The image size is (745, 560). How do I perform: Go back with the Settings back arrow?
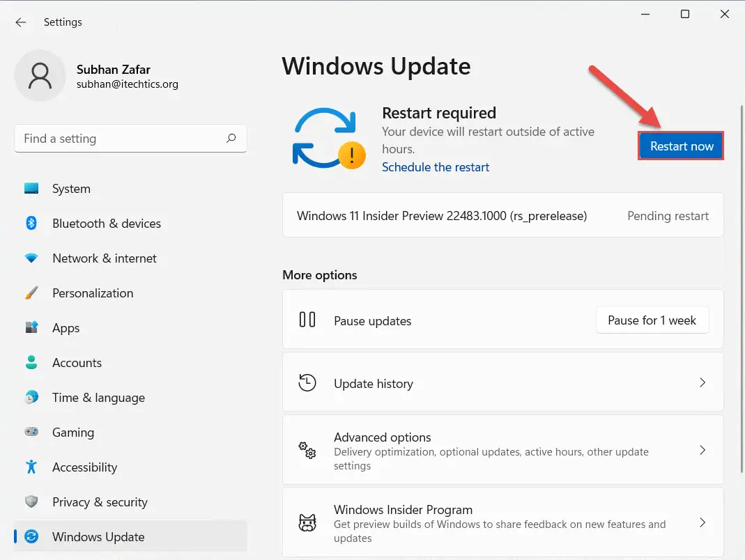pos(20,22)
